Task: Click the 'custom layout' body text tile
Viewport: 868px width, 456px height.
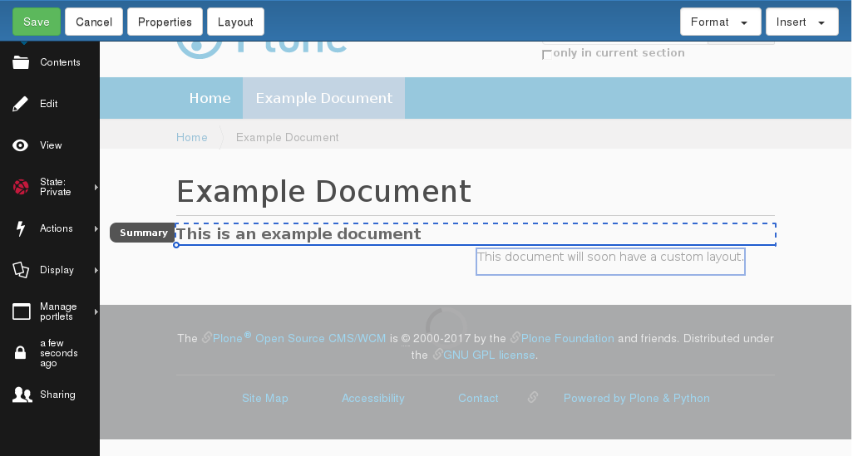Action: [610, 261]
